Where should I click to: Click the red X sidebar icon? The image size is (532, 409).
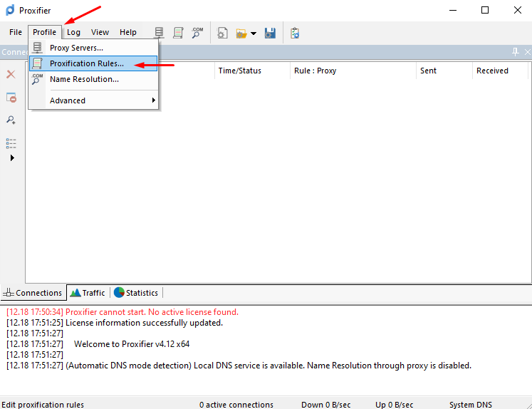pos(11,74)
